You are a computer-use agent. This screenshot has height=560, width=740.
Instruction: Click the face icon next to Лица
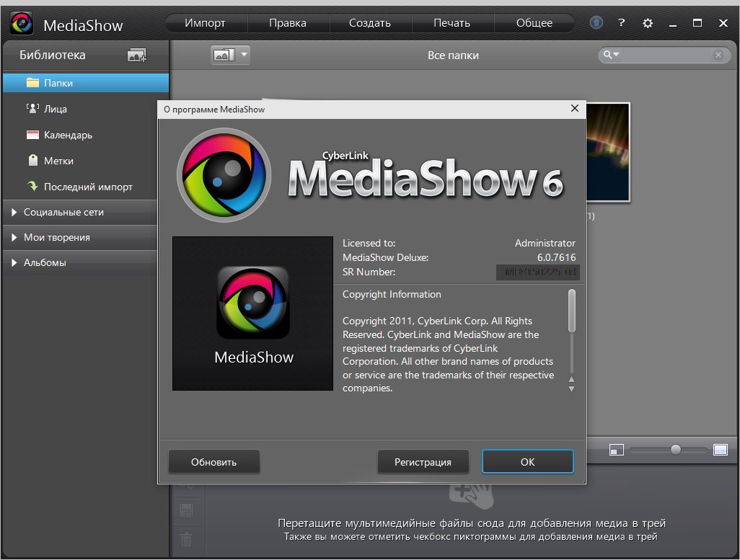32,109
